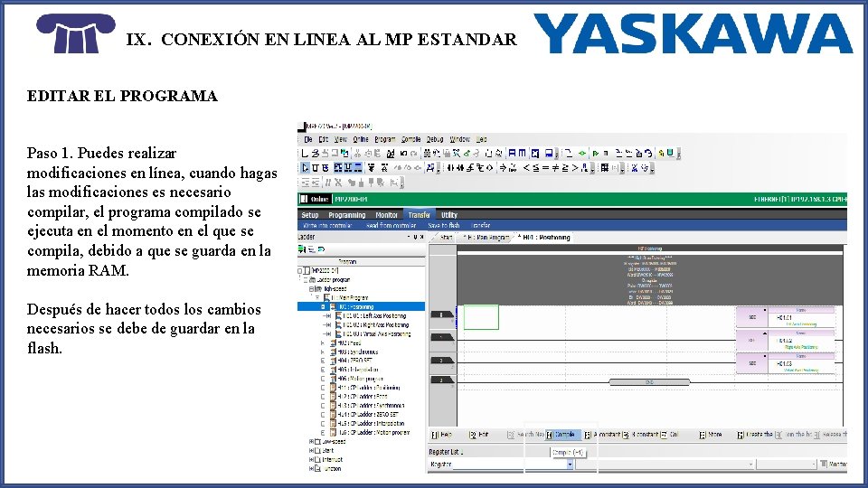This screenshot has height=488, width=868.
Task: Click the green highlighted cell in rung 0
Action: pos(481,317)
